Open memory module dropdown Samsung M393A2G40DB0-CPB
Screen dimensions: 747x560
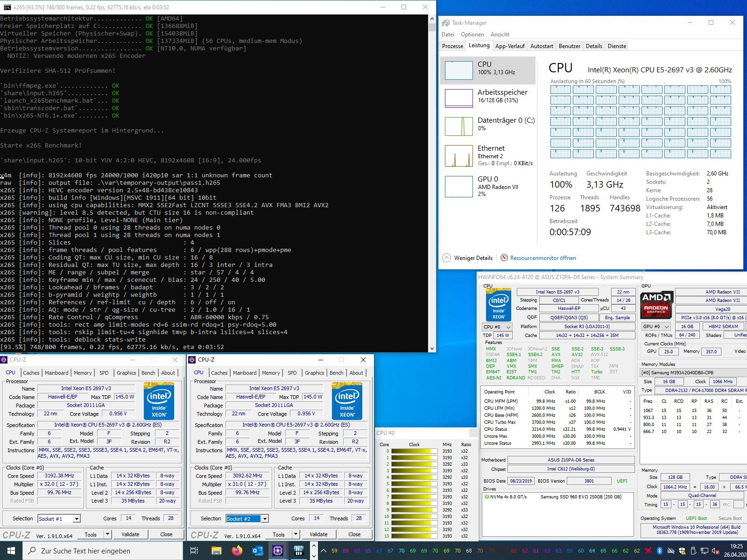[x=693, y=372]
